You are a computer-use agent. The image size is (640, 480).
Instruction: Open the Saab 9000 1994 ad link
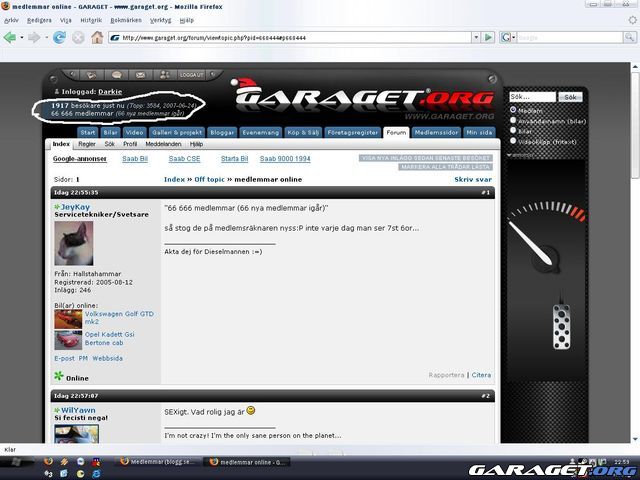click(x=285, y=159)
